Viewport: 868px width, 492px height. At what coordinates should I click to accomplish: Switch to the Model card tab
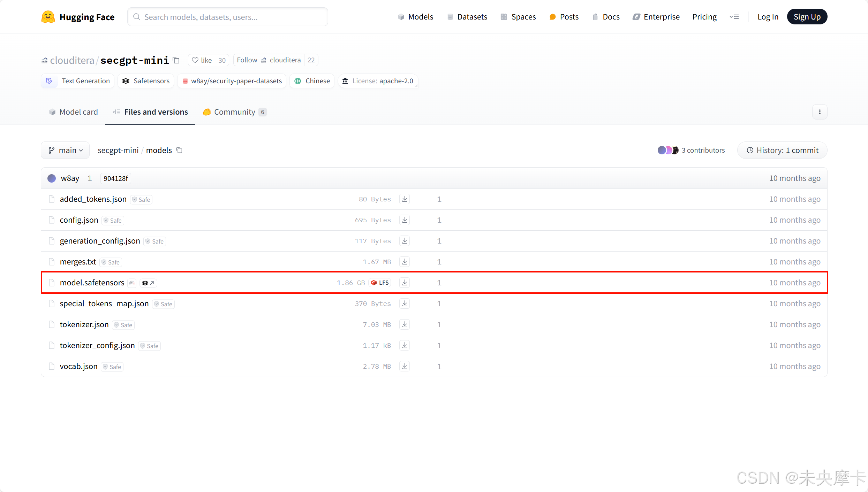[74, 112]
